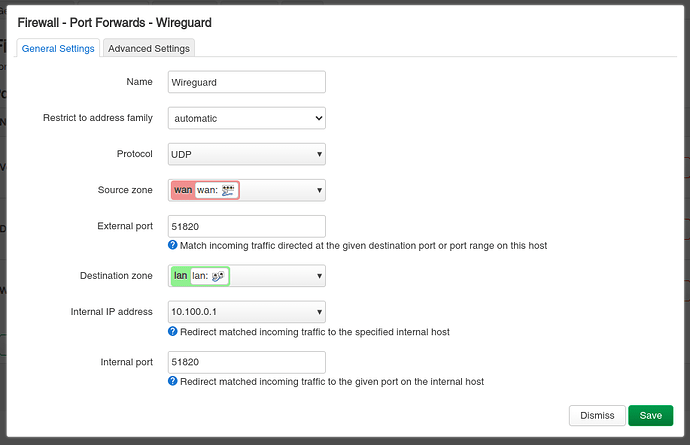Click the dialog title 'Firewall - Port Forwards - Wireguard'
This screenshot has width=690, height=445.
114,22
